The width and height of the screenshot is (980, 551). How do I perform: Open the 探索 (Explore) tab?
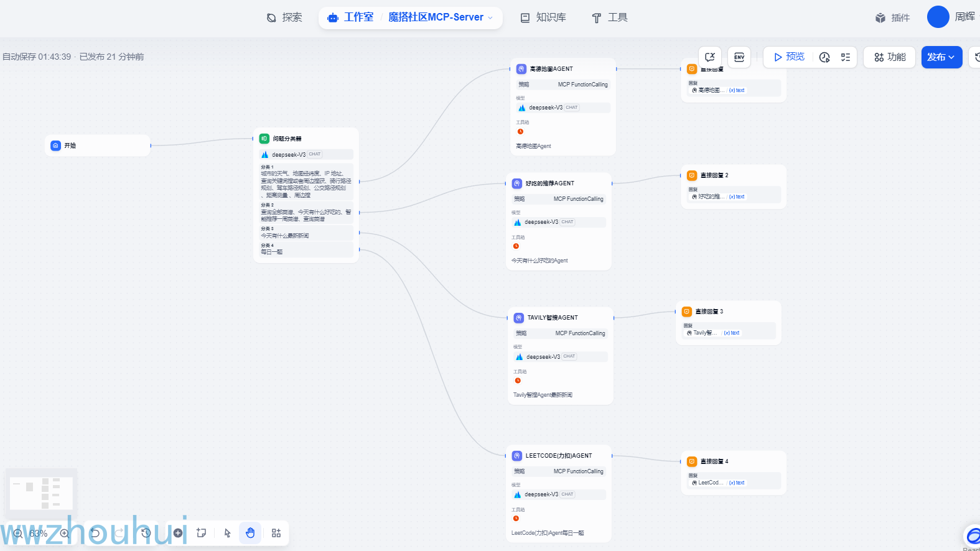284,17
